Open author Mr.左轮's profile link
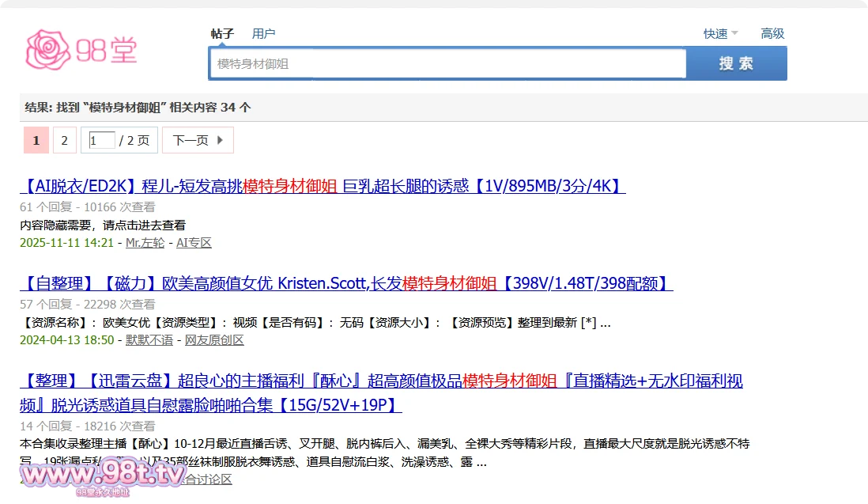868x504 pixels. [146, 243]
